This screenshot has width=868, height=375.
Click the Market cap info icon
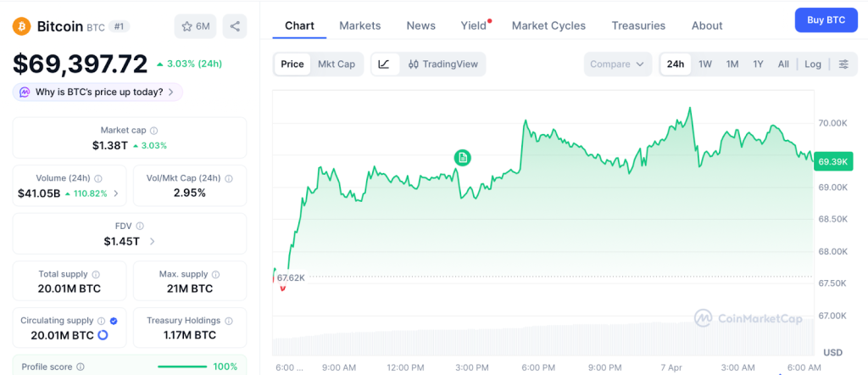pos(153,131)
